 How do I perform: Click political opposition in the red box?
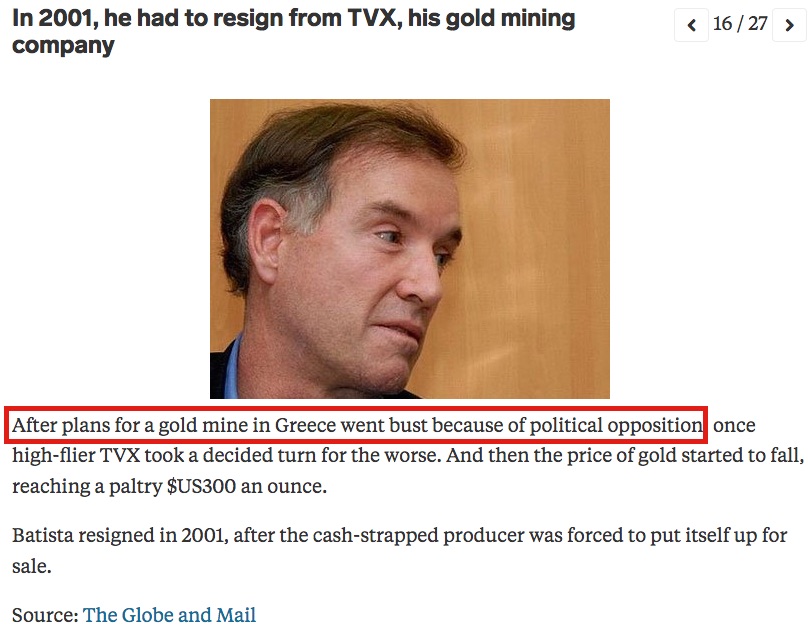tap(616, 426)
